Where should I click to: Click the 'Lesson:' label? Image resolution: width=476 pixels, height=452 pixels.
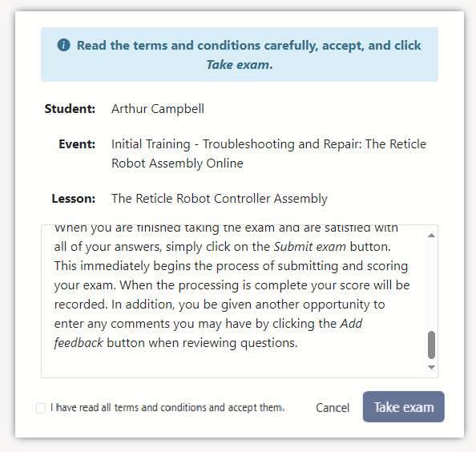point(74,199)
